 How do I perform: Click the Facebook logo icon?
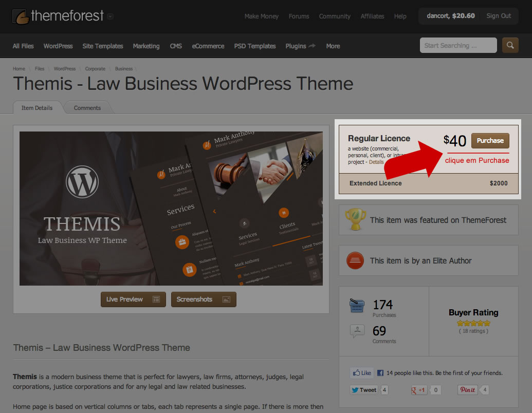[380, 373]
